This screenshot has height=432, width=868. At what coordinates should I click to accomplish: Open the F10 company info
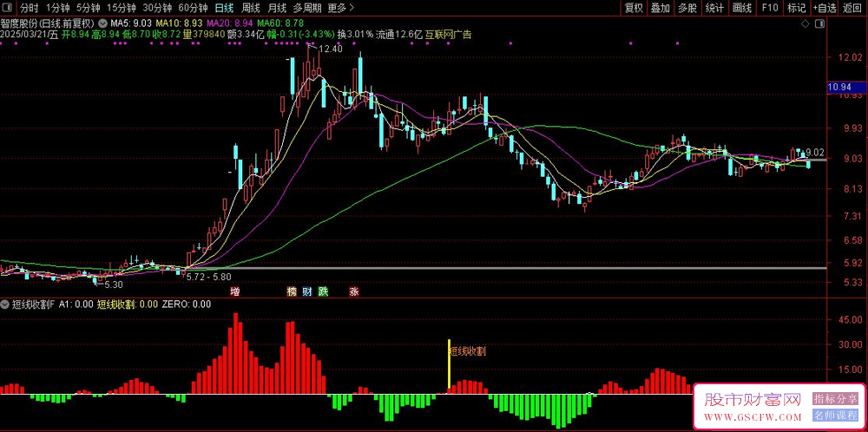tap(769, 9)
